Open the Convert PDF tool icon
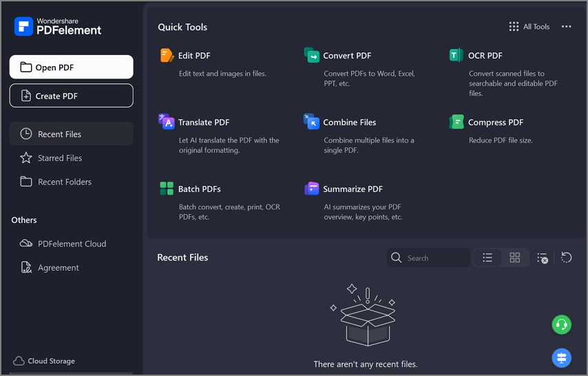The height and width of the screenshot is (376, 588). click(312, 55)
